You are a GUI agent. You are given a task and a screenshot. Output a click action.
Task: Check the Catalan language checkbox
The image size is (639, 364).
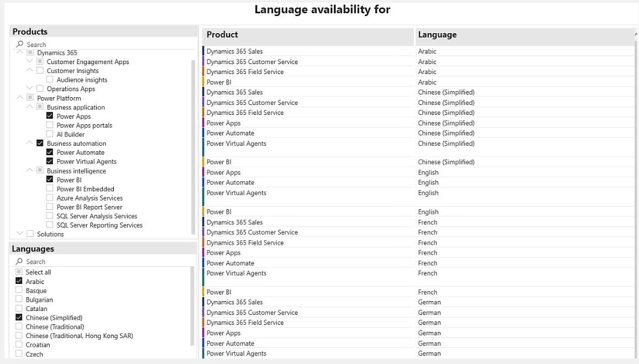19,308
